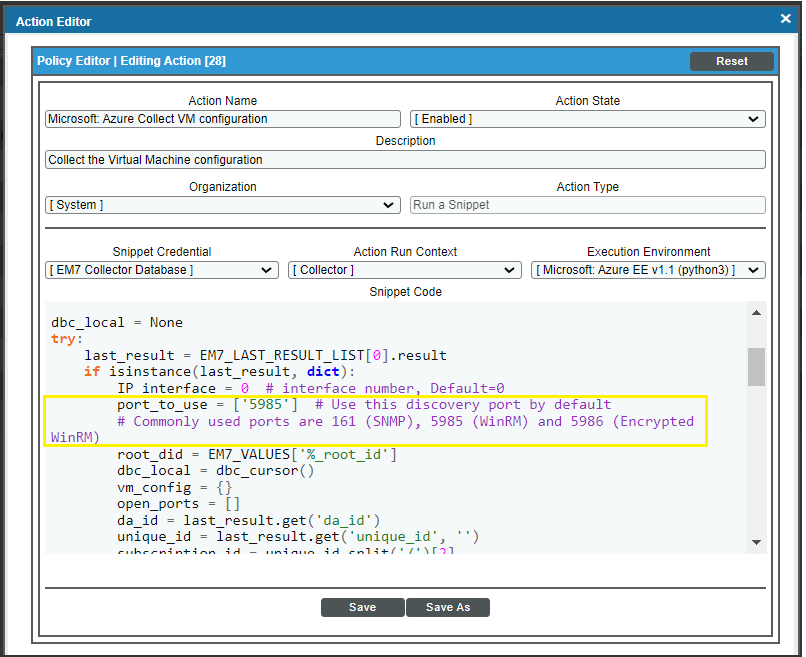Click the 'Commonly used ports' comment line
The height and width of the screenshot is (657, 806).
tap(372, 429)
